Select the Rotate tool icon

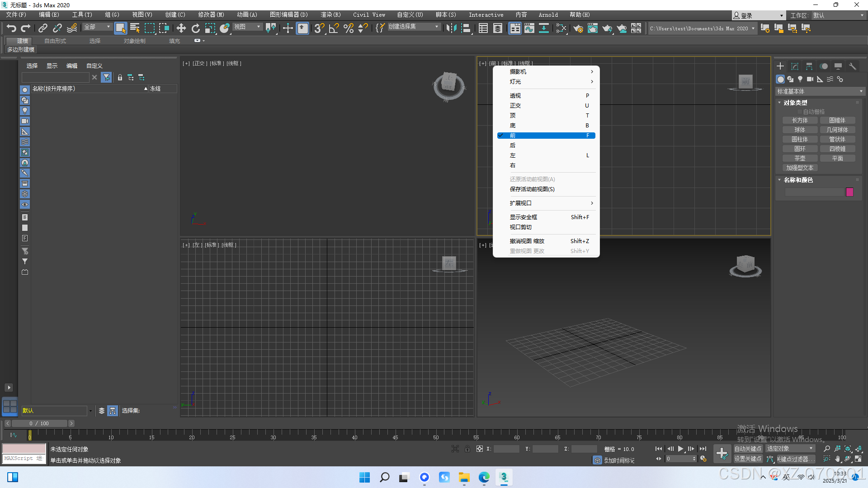tap(195, 28)
